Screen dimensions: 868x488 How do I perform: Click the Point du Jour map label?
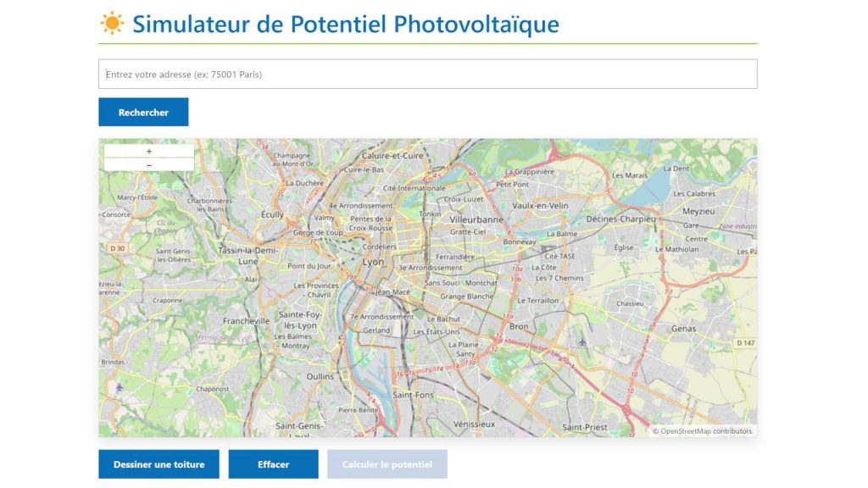pos(309,266)
